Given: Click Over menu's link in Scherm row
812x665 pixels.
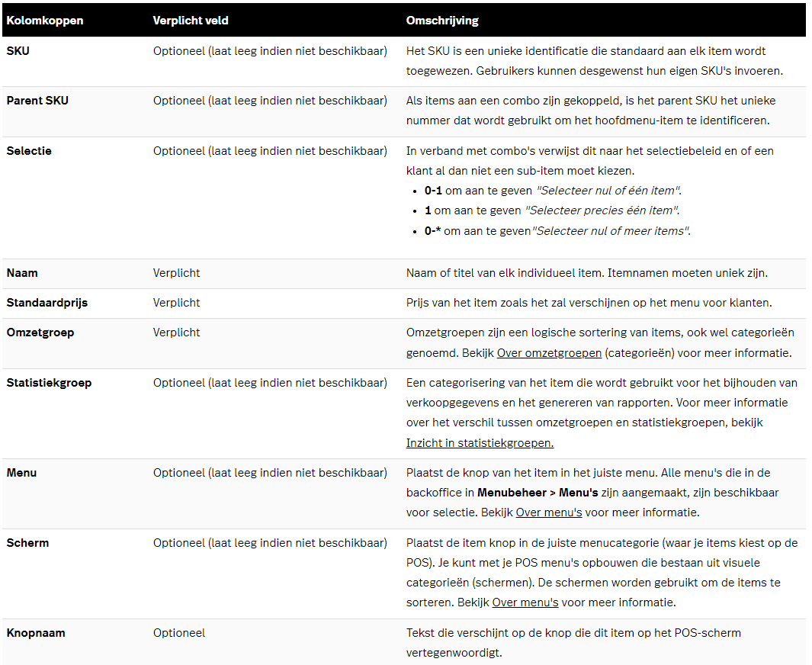Looking at the screenshot, I should tap(525, 602).
